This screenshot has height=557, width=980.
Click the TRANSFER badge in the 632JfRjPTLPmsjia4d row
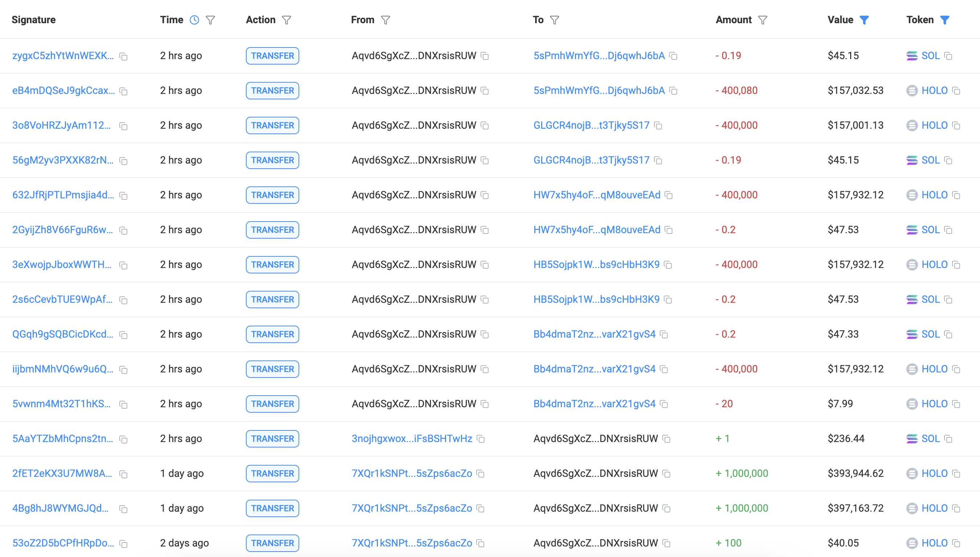point(272,195)
